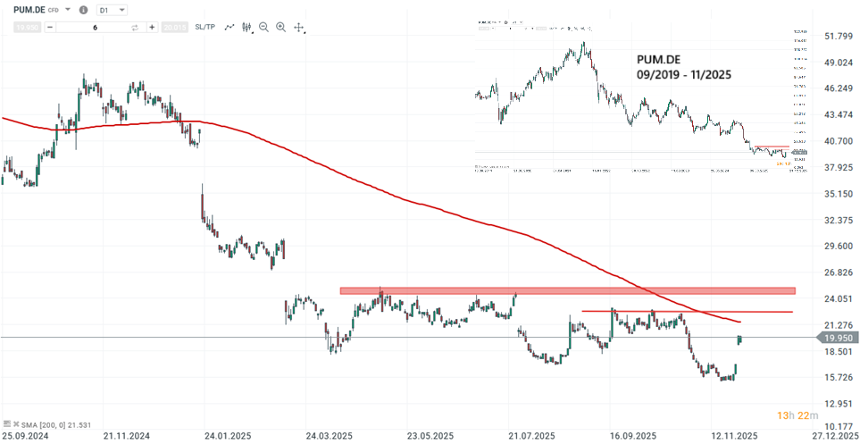The image size is (868, 444).
Task: Zoom in using the magnifier plus icon
Action: (281, 28)
